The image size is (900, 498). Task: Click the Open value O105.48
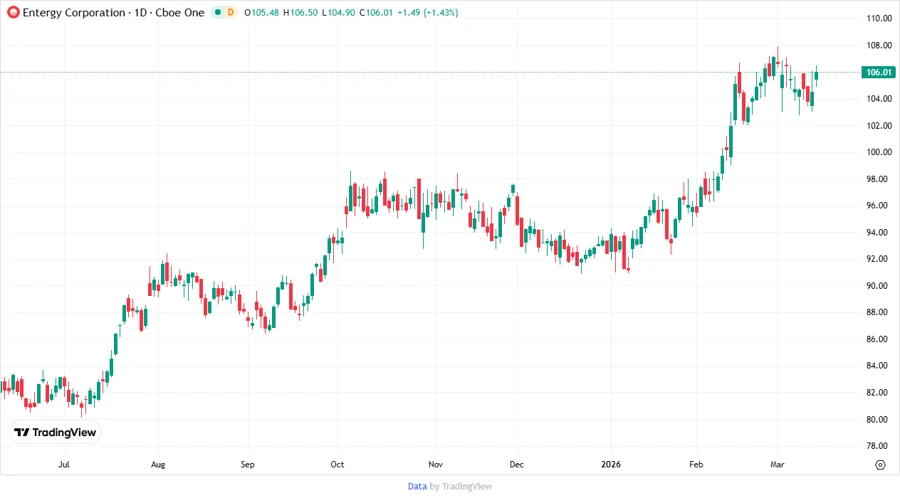point(262,12)
